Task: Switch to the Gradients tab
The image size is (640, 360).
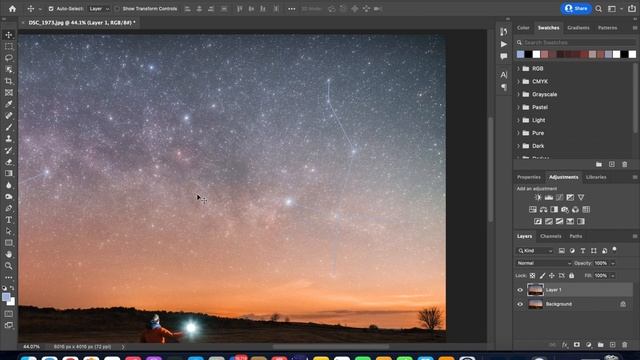Action: pos(578,28)
